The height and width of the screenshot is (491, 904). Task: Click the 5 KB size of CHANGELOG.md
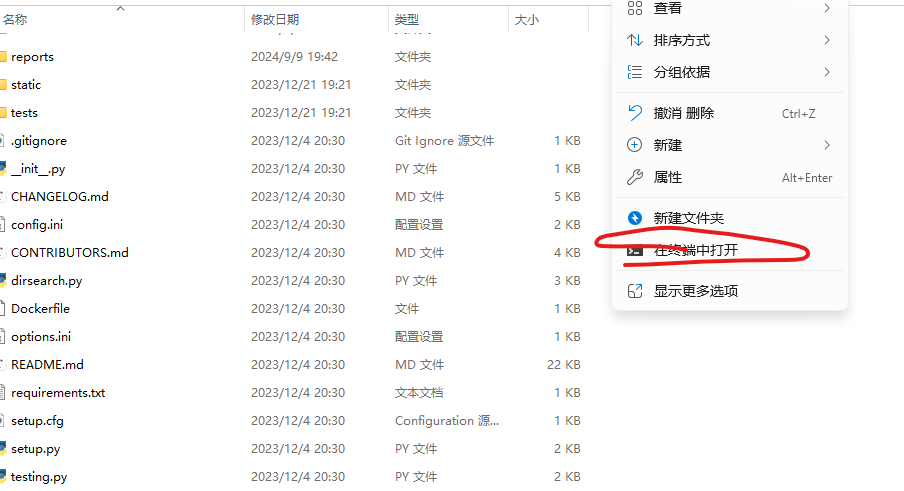coord(567,197)
